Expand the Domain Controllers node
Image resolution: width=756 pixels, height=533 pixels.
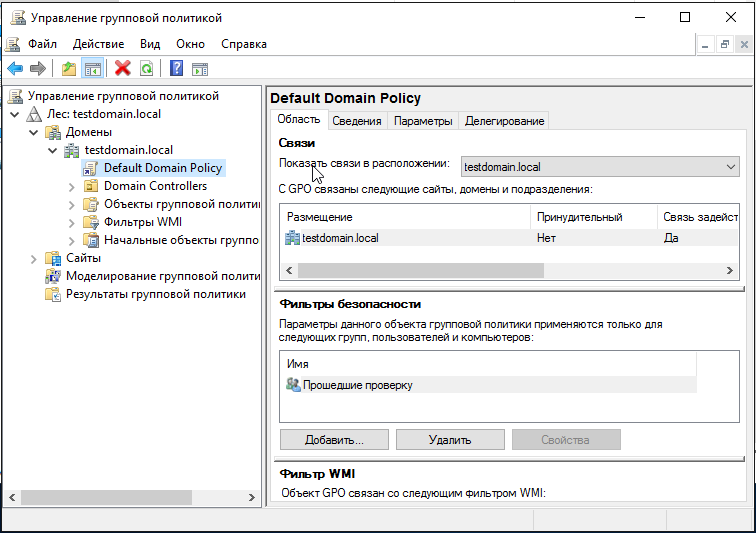click(71, 186)
